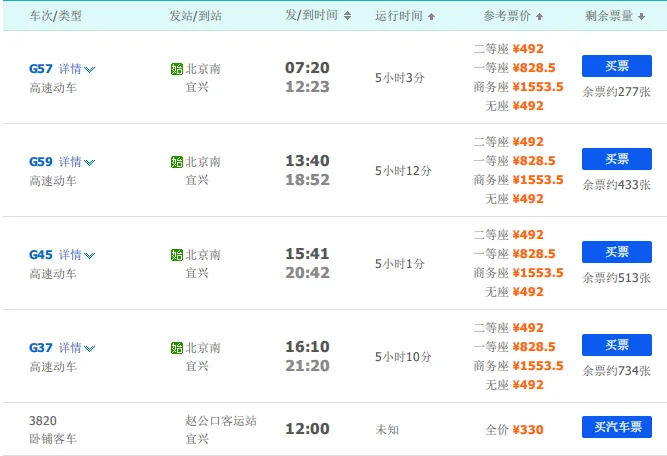Buy bus ticket for coach 3820

coord(616,427)
